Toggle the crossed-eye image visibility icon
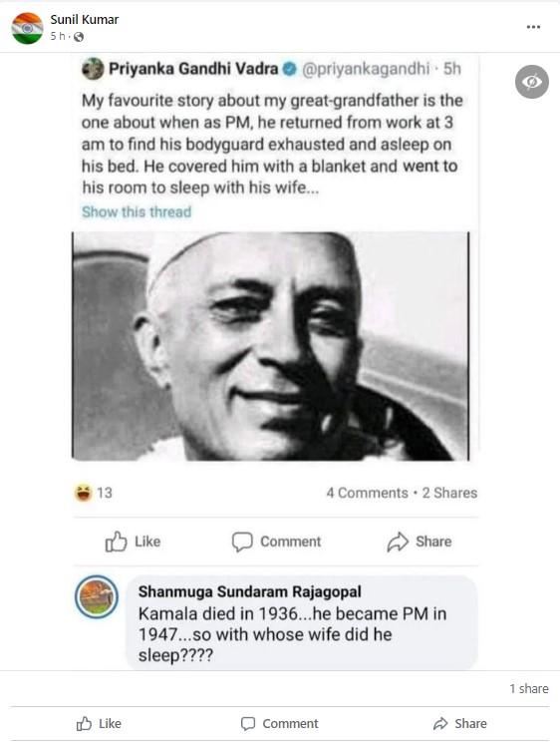This screenshot has height=743, width=560. pos(531,82)
